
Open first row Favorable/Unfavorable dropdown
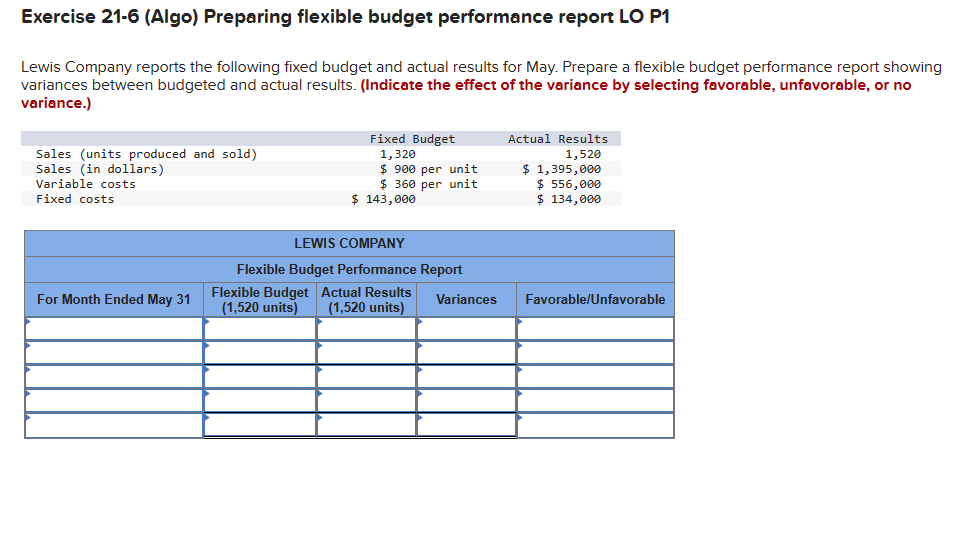point(595,329)
